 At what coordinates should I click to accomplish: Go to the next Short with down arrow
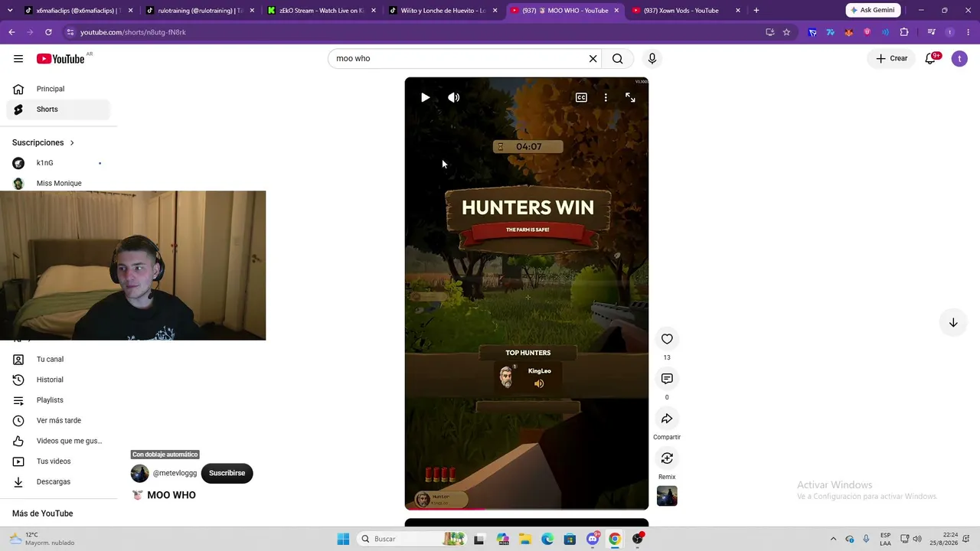[x=953, y=323]
